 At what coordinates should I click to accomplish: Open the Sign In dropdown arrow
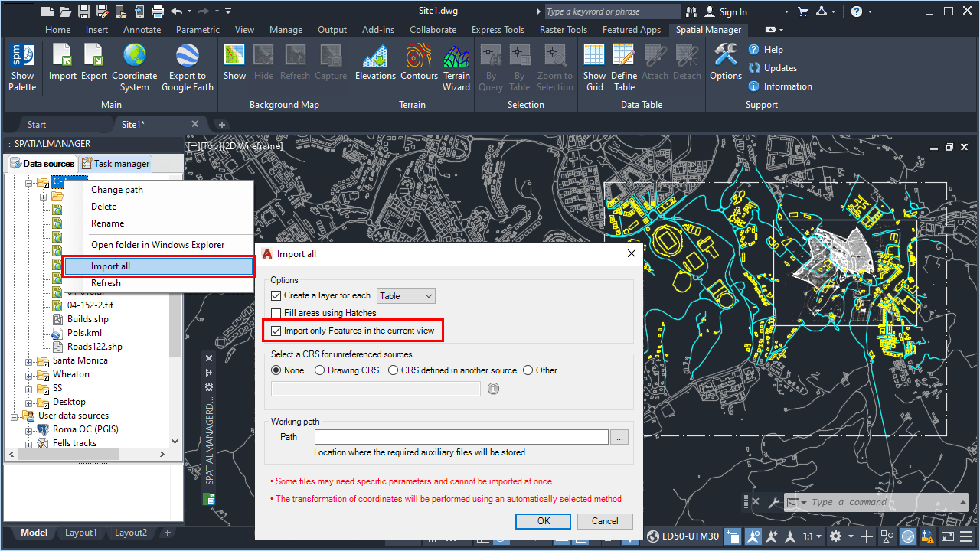click(x=786, y=11)
